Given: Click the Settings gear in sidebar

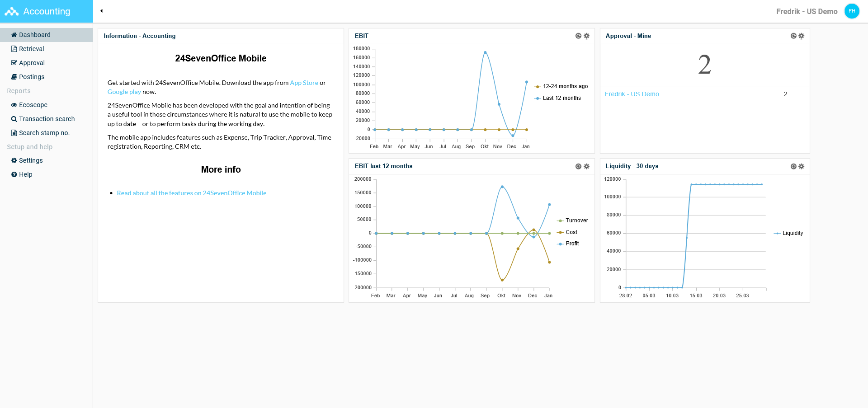Looking at the screenshot, I should 14,160.
